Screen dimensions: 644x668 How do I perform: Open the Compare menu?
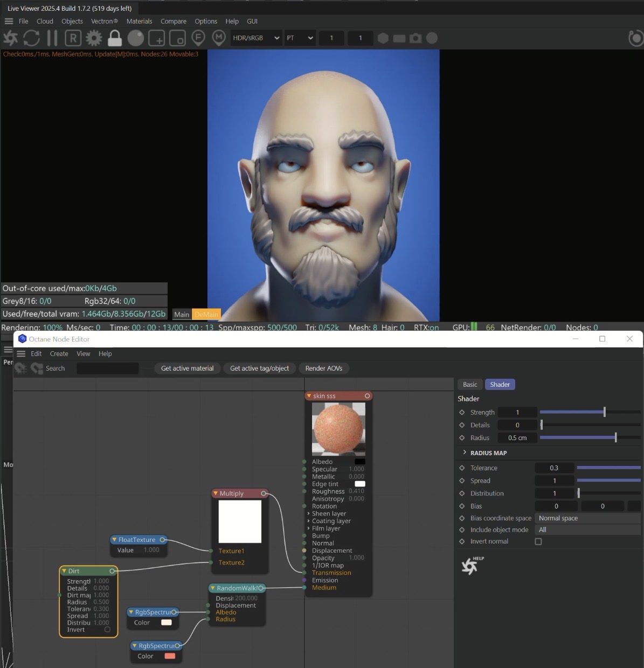click(174, 22)
